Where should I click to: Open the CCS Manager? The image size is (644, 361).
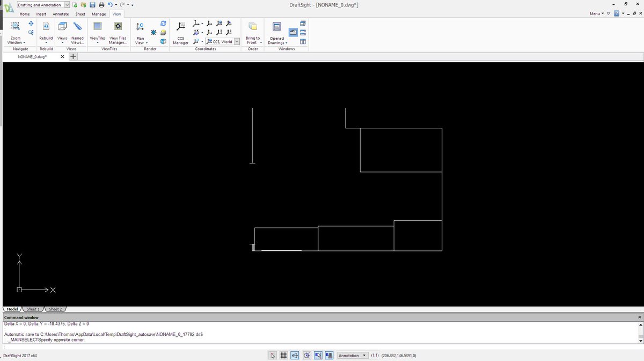tap(181, 26)
